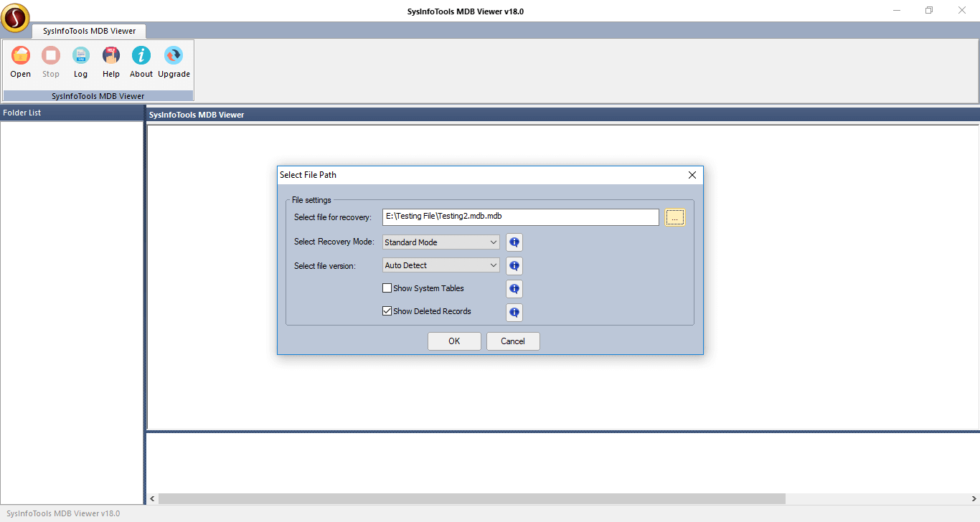Enable the Show System Tables checkbox
Image resolution: width=980 pixels, height=522 pixels.
click(x=387, y=288)
